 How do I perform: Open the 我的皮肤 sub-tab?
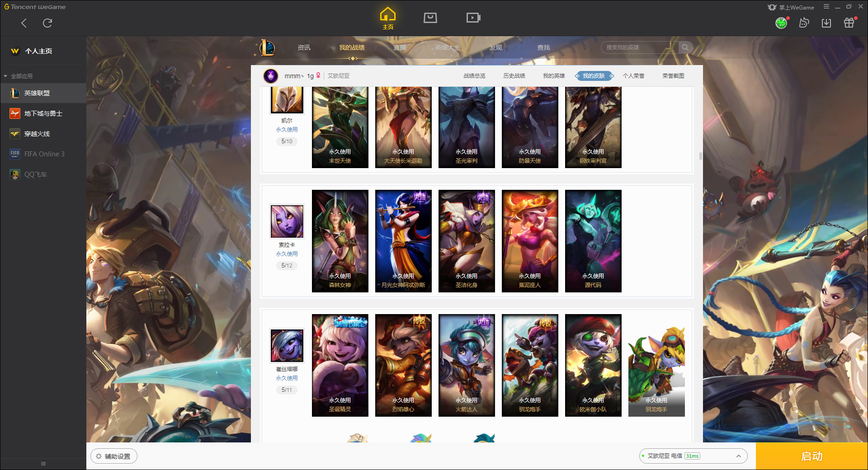click(x=594, y=76)
